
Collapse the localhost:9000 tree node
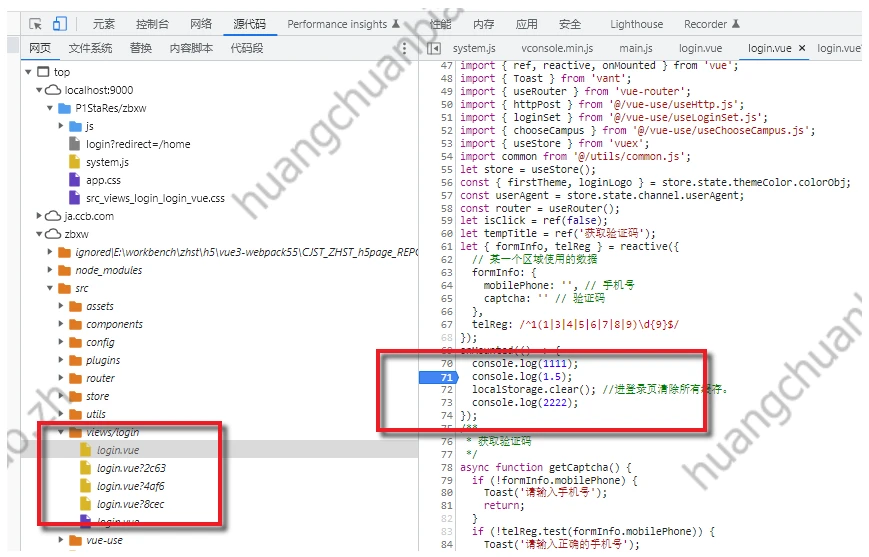coord(39,90)
